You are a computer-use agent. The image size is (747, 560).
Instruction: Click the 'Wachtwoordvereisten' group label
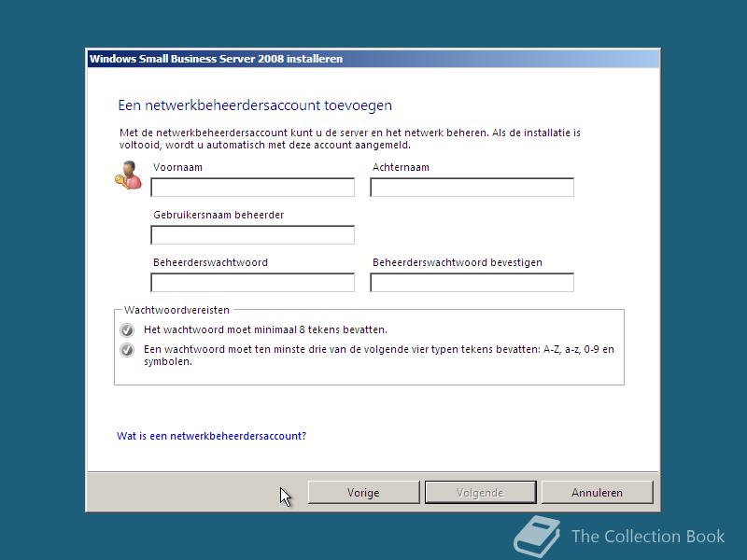pyautogui.click(x=176, y=310)
